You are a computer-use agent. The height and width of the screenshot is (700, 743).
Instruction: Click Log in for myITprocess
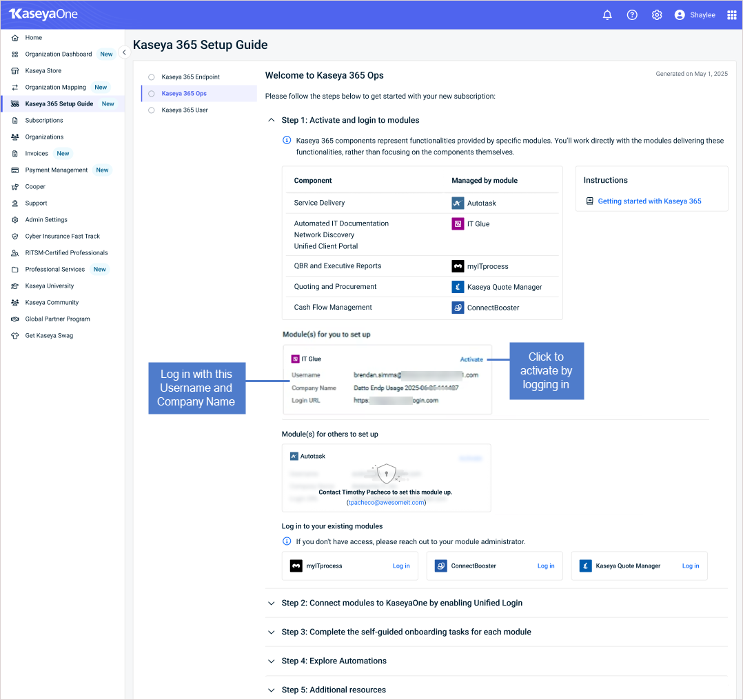click(x=401, y=566)
